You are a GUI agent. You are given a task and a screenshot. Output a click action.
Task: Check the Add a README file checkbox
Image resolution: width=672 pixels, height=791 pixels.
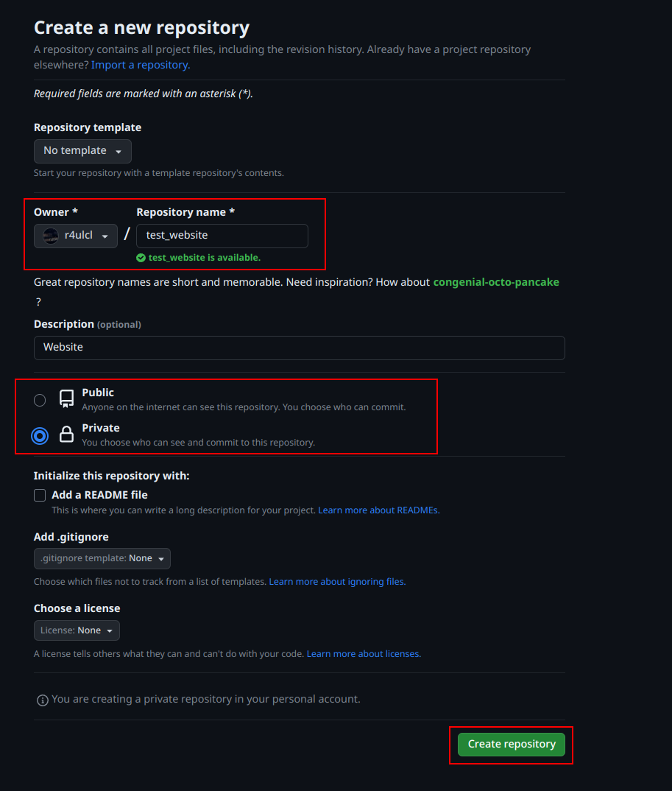pos(39,494)
